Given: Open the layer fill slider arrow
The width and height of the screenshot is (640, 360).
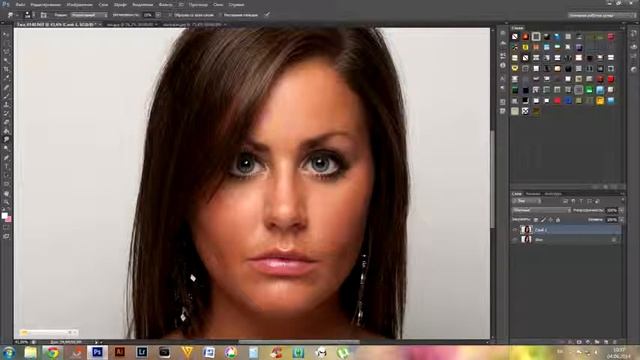Looking at the screenshot, I should coord(621,220).
